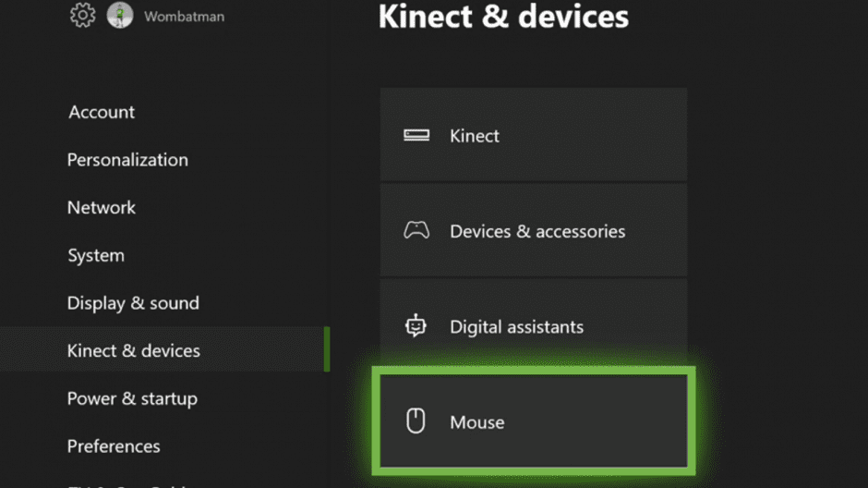The image size is (868, 488).
Task: Choose the Digital assistants text label
Action: [516, 327]
